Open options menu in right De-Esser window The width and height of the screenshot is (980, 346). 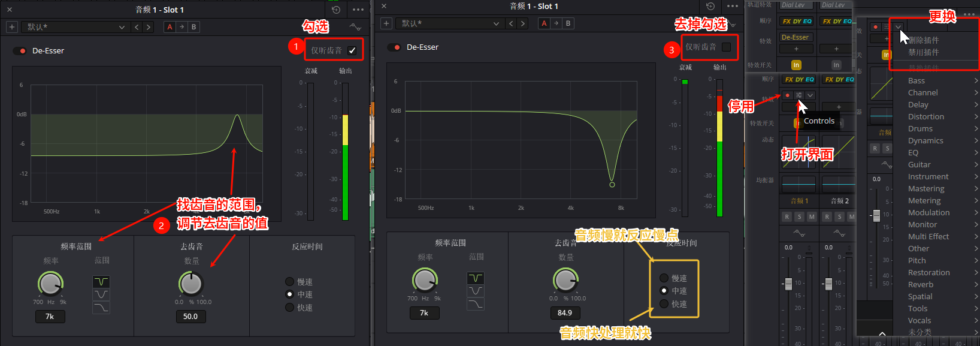[x=733, y=6]
